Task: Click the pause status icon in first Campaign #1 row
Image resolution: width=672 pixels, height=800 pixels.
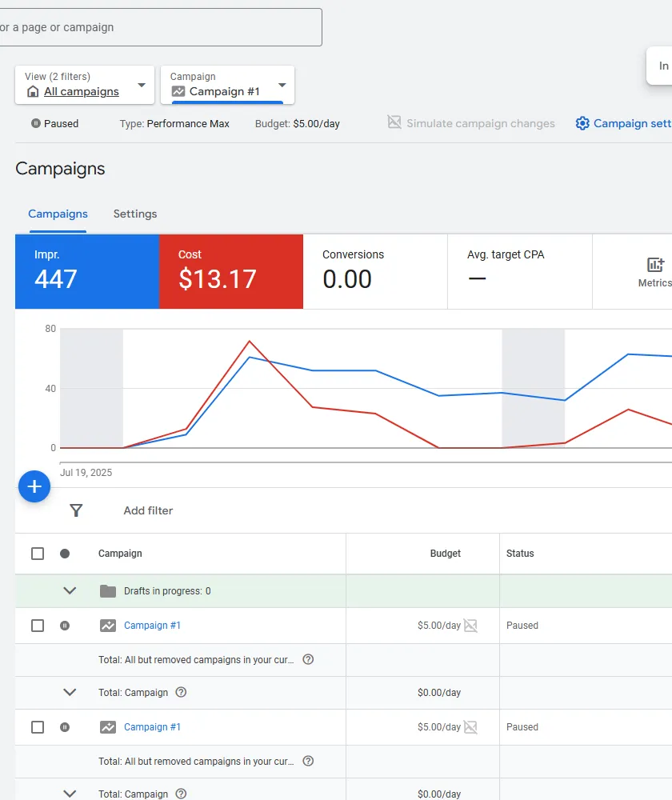Action: click(65, 626)
